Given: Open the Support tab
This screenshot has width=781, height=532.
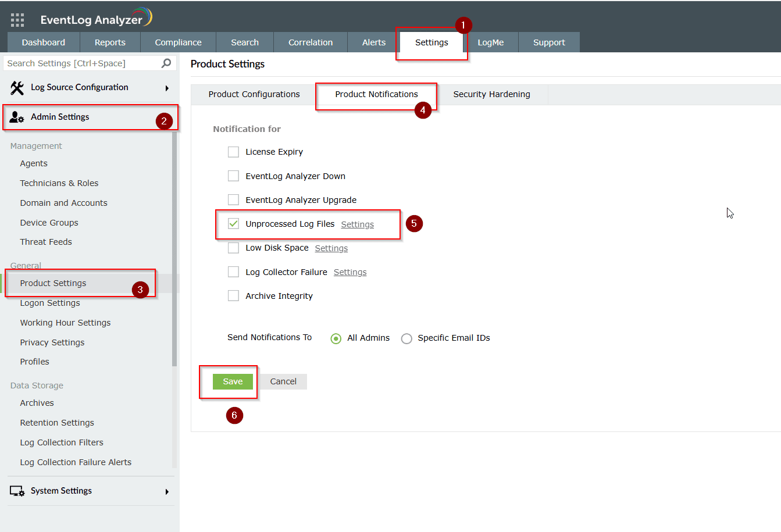Looking at the screenshot, I should click(549, 42).
